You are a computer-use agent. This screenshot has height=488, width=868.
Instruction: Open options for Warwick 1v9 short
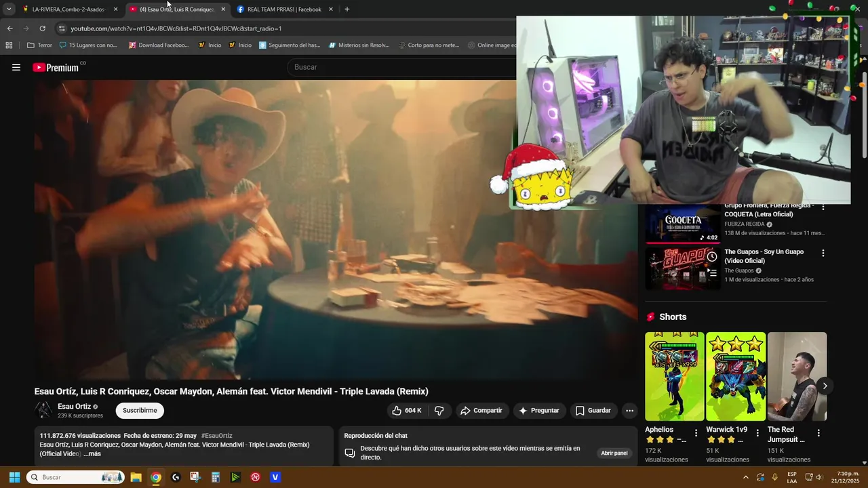tap(757, 433)
